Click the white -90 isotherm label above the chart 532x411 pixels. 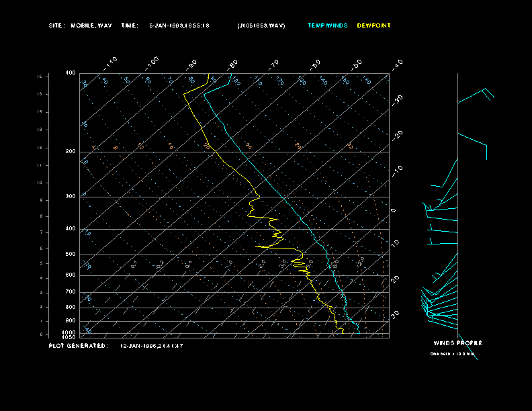(x=191, y=64)
